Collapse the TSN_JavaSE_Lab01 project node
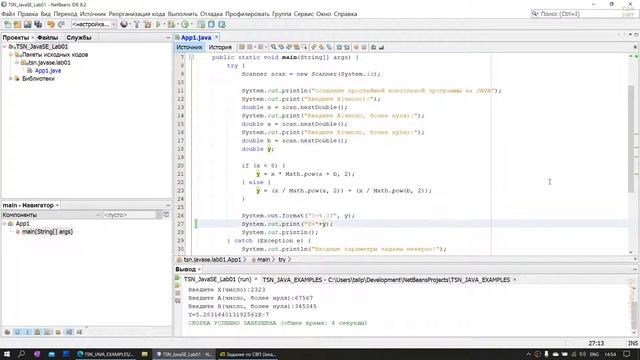This screenshot has width=640, height=360. click(4, 47)
